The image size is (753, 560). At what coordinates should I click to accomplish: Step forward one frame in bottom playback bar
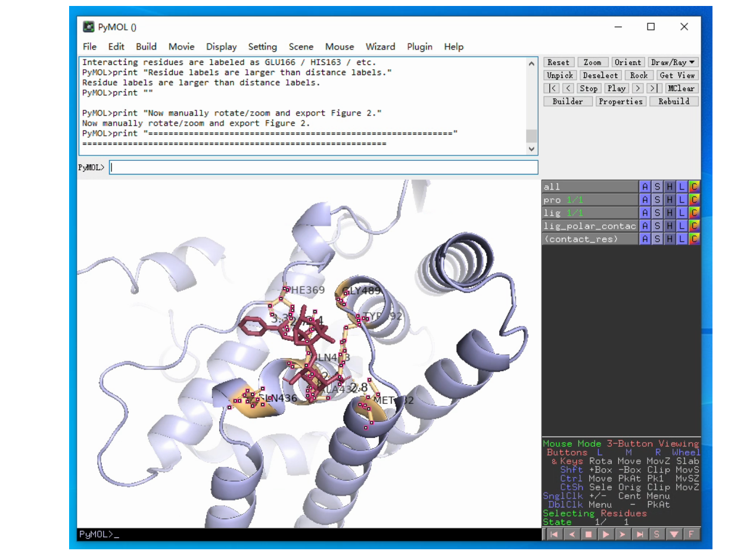623,534
